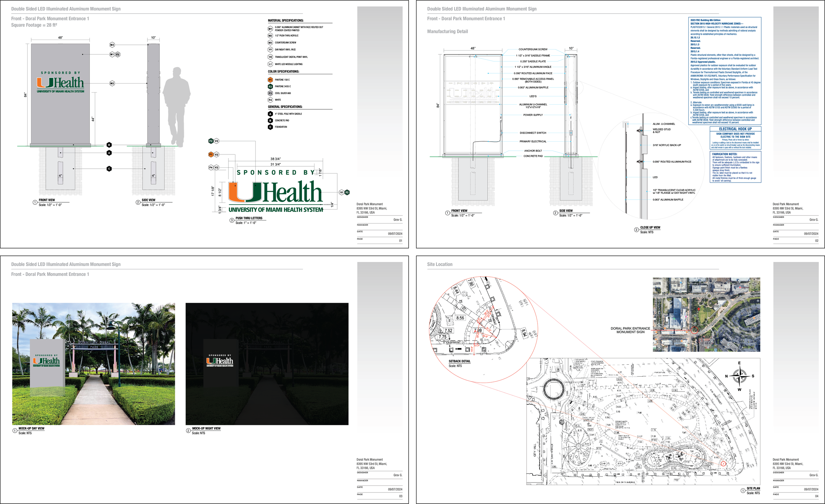Click the V1 marker beside Day/Night Vinyl Face
825x504 pixels.
[x=270, y=50]
